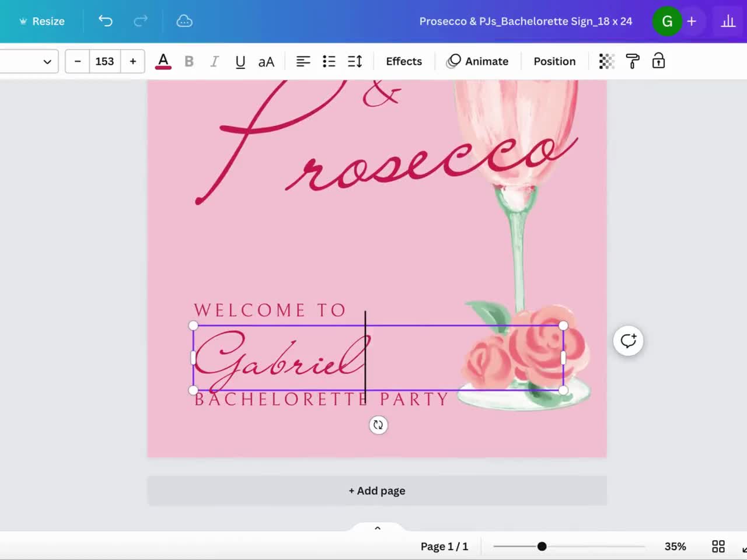Toggle bulleted list formatting
The width and height of the screenshot is (747, 560).
329,61
